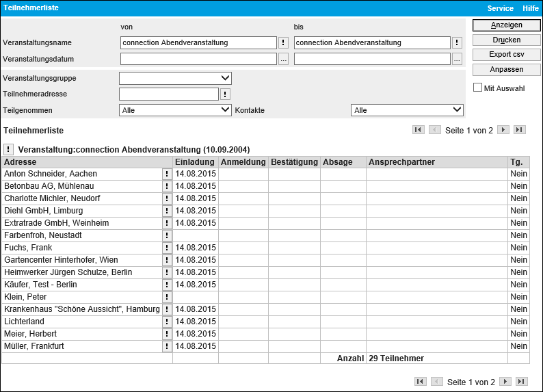Screen dimensions: 543x392
Task: Open detail icon for Meier, Herbert
Action: (167, 334)
